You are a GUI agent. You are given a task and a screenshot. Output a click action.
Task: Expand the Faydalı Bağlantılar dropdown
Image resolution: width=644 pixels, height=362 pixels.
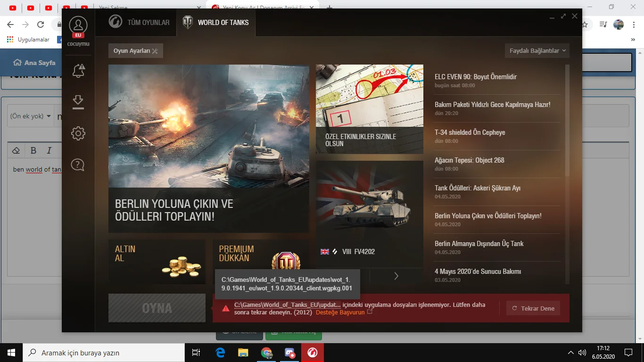point(537,51)
